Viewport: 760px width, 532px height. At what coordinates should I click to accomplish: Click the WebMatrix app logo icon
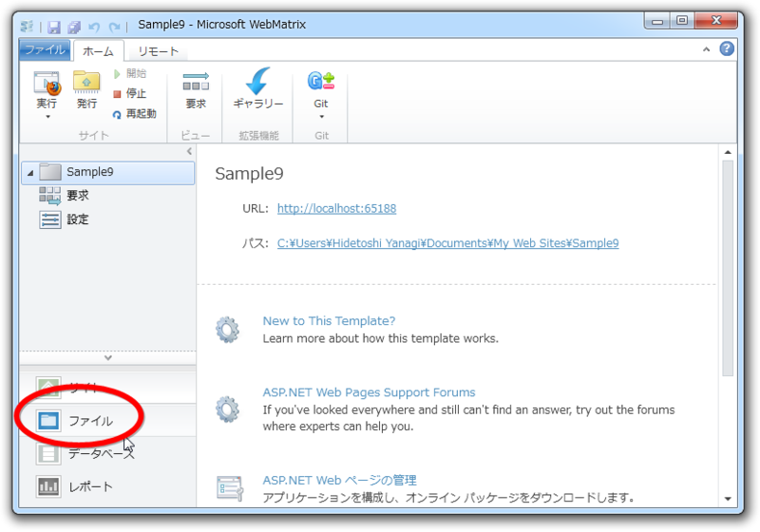pyautogui.click(x=28, y=27)
